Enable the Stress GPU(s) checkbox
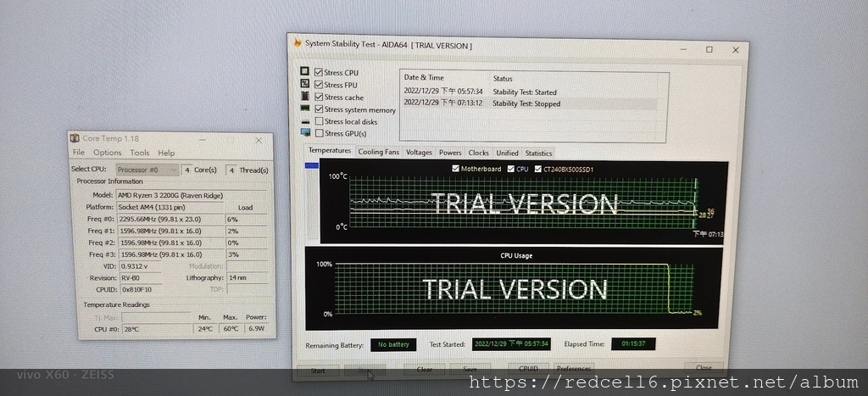This screenshot has height=396, width=868. 319,133
